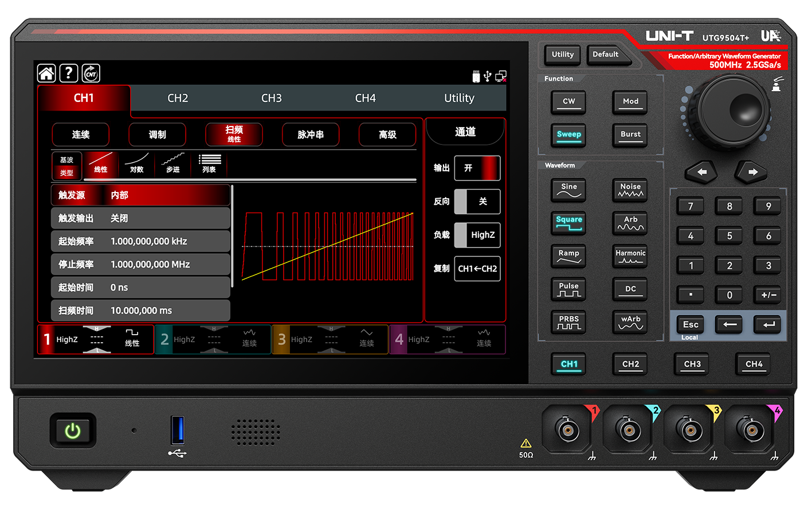The height and width of the screenshot is (506, 812).
Task: Tap the CNT counter icon
Action: point(91,73)
